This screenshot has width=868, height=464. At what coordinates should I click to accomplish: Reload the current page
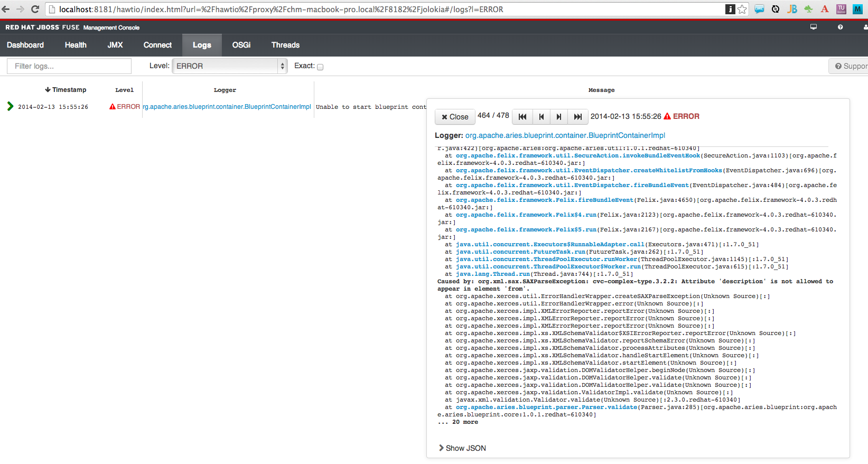tap(35, 9)
